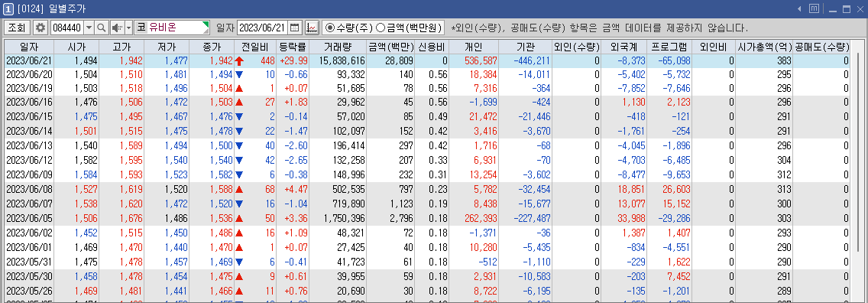Click the 시가총액(억) column header
This screenshot has height=303, width=868.
[x=765, y=47]
